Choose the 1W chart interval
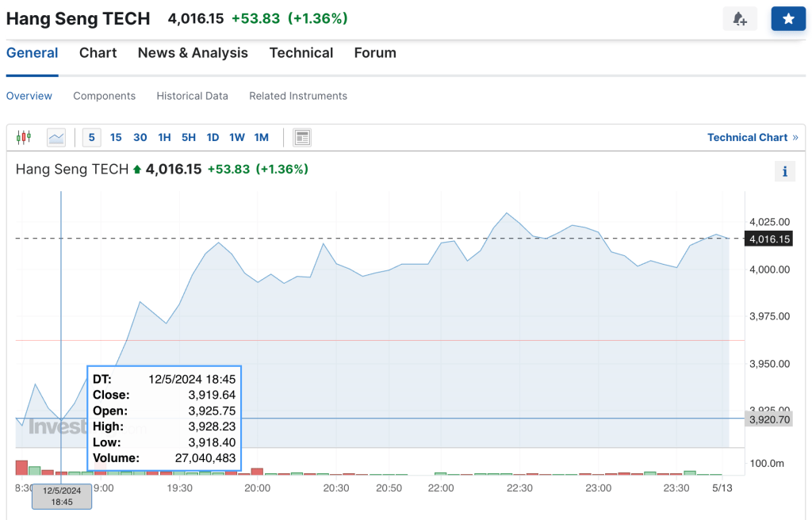812x520 pixels. 237,137
